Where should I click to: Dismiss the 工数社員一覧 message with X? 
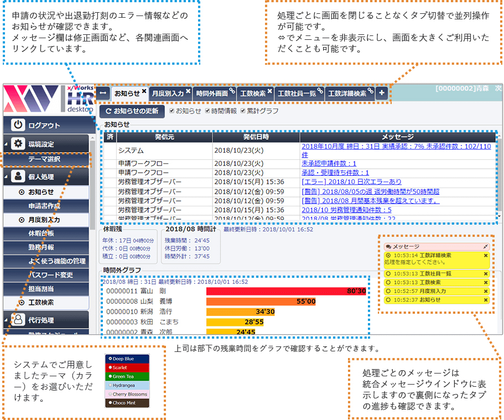coord(486,273)
